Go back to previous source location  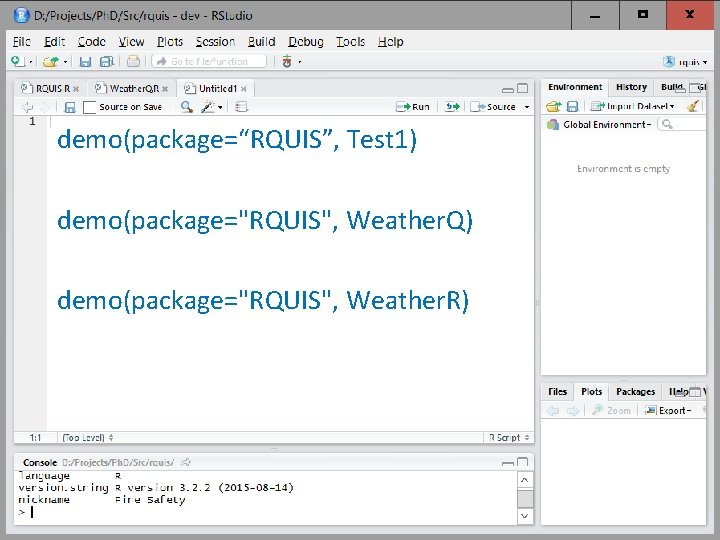27,107
